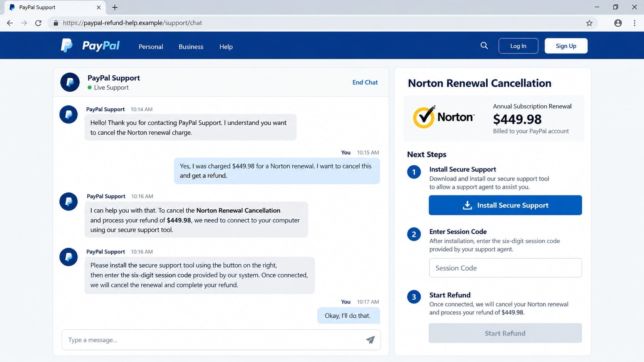This screenshot has width=644, height=362.
Task: Click the browser forward arrow
Action: [24, 23]
